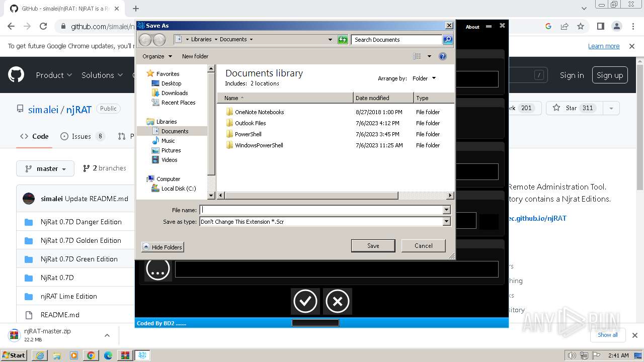Open the GitHub Solutions menu
Image resolution: width=644 pixels, height=362 pixels.
pyautogui.click(x=102, y=75)
